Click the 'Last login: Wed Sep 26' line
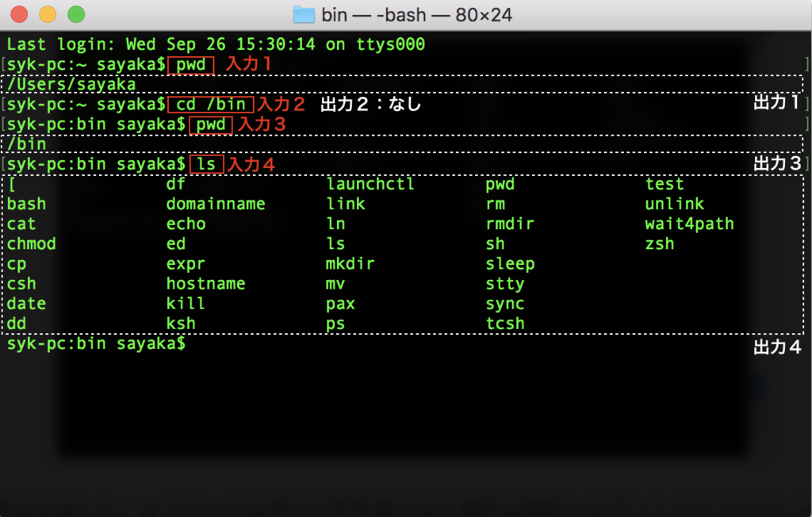 [x=216, y=44]
